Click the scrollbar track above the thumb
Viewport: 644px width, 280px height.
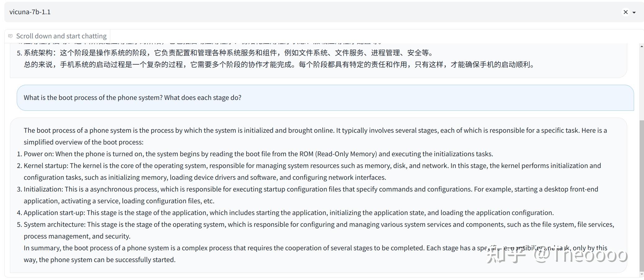coord(642,84)
